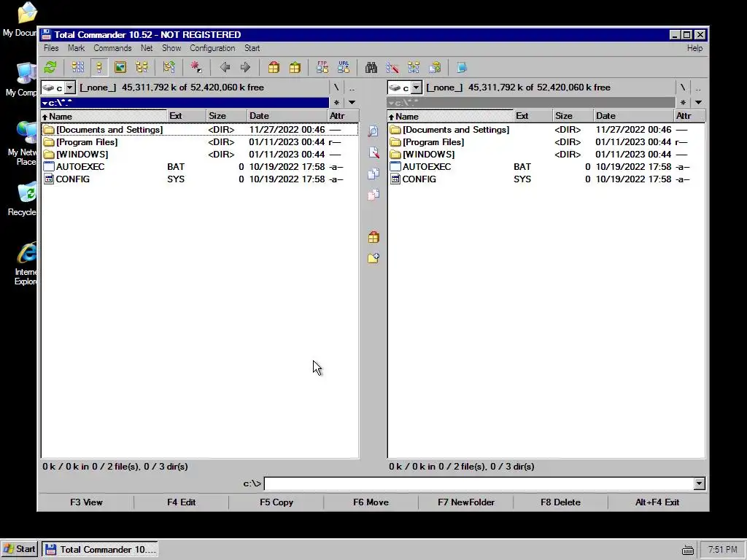The height and width of the screenshot is (560, 747).
Task: Click the Edit icon in the middle bar
Action: [373, 152]
